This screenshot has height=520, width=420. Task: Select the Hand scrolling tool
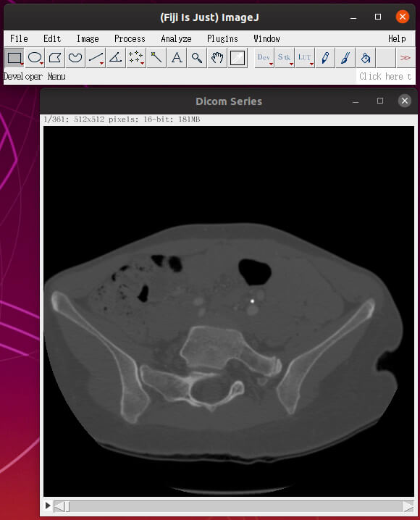tap(217, 58)
